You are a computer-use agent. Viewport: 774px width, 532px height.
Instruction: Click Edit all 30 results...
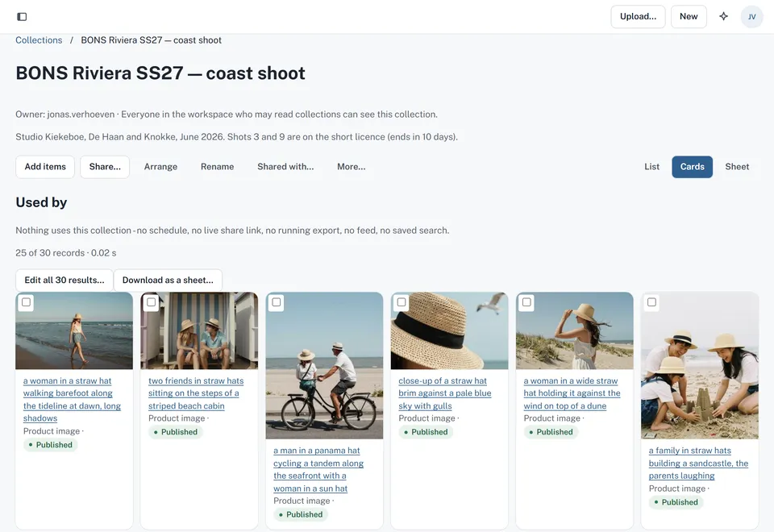(64, 281)
